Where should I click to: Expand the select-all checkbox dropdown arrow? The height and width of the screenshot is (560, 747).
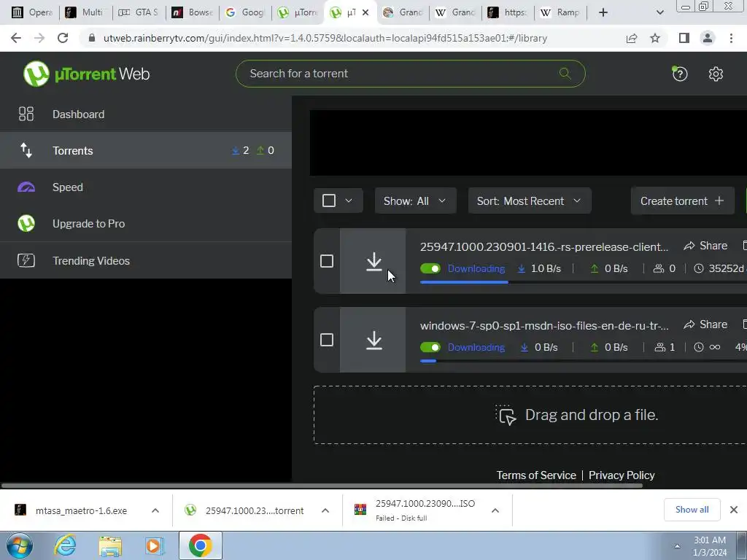[x=349, y=201]
